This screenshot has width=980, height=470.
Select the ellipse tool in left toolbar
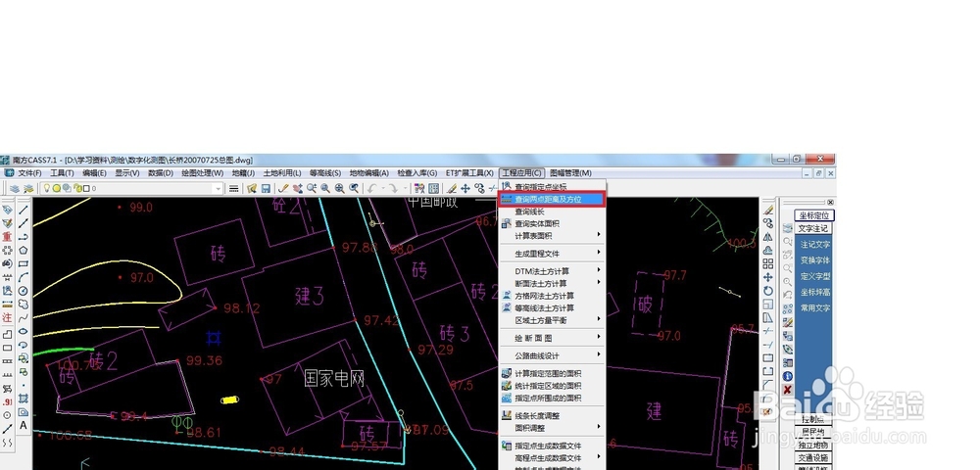click(x=24, y=331)
